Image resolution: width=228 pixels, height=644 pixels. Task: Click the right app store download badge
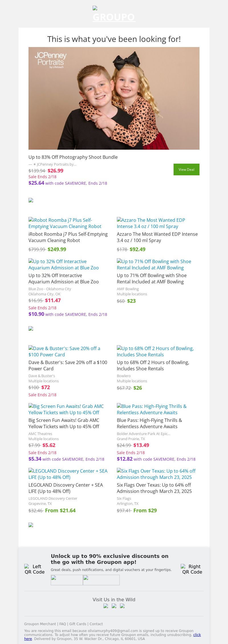click(101, 580)
